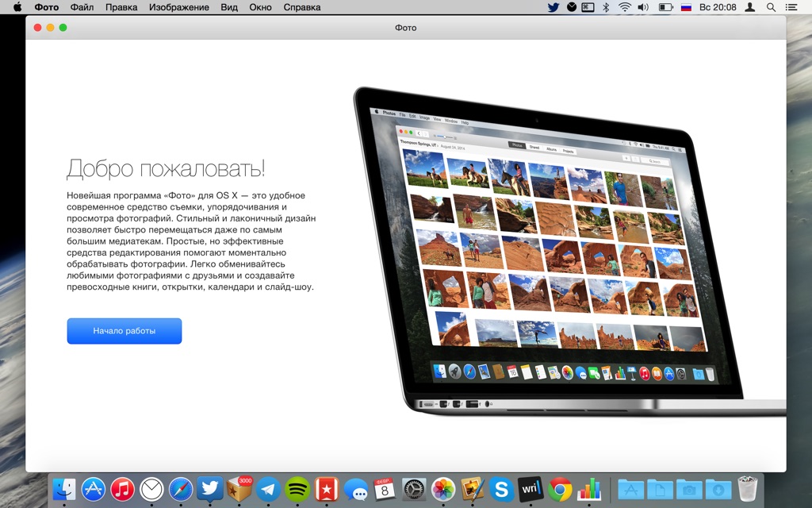The height and width of the screenshot is (508, 812).
Task: Open iTunes from the Dock
Action: click(x=123, y=489)
